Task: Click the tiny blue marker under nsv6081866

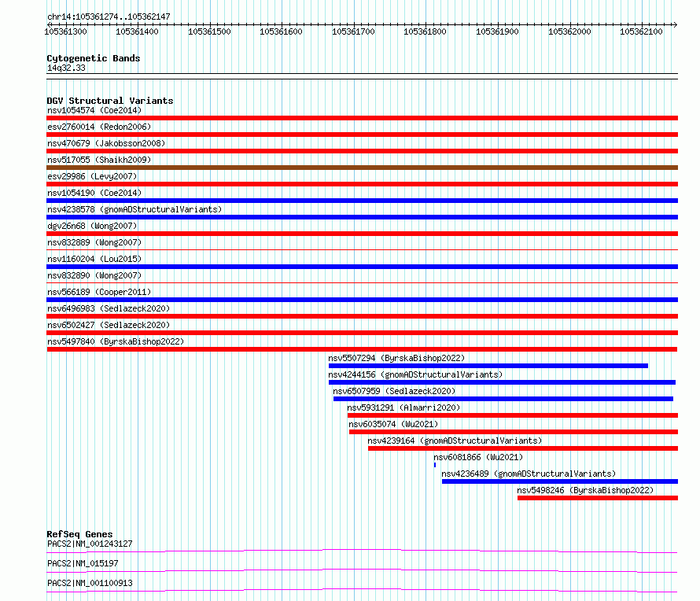Action: pos(435,465)
